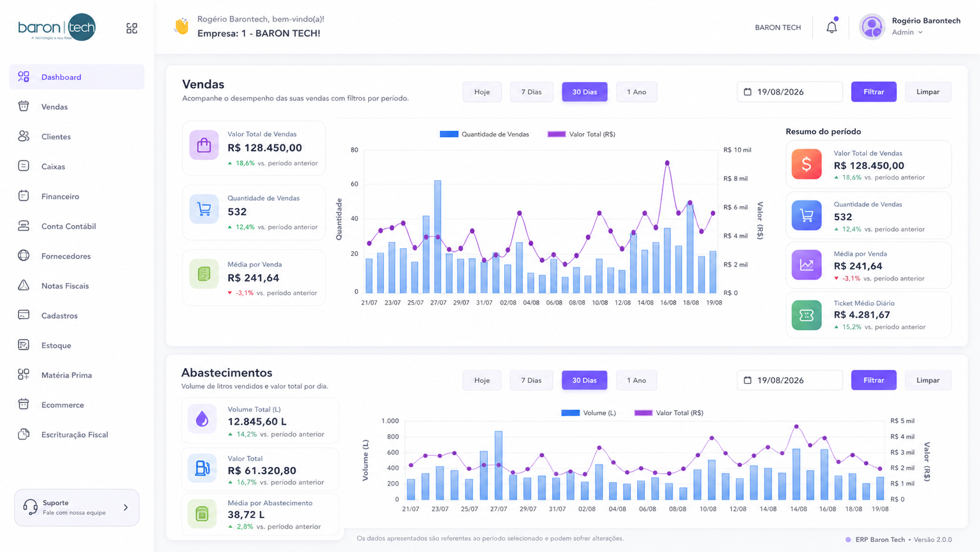Click the Notas Fiscais triangle icon

[23, 285]
